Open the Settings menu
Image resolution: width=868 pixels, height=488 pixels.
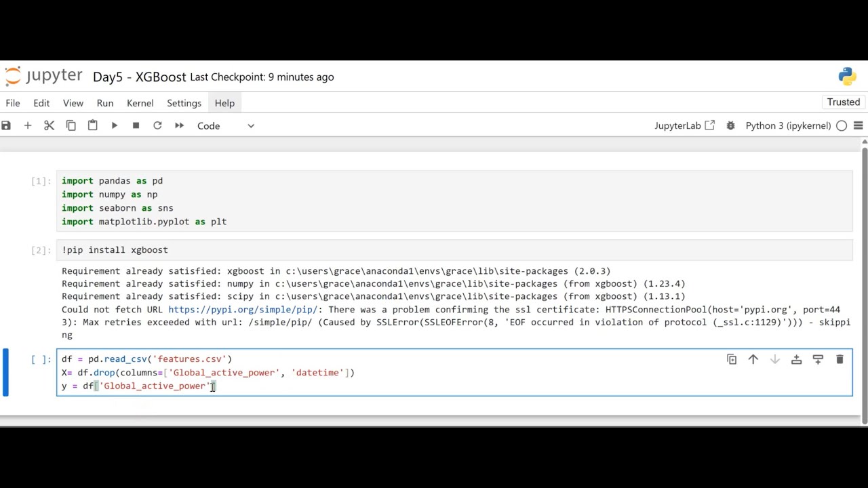pyautogui.click(x=184, y=103)
